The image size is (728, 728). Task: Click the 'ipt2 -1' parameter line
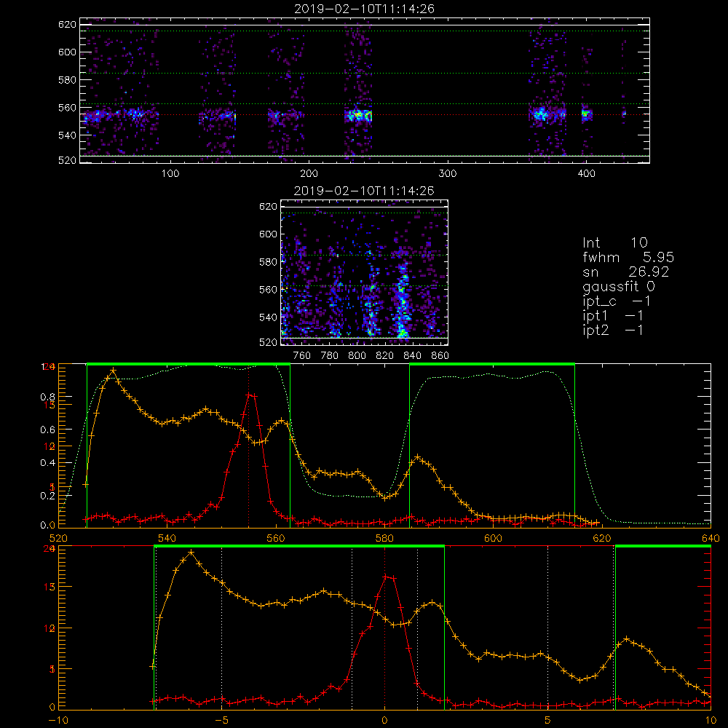click(613, 330)
